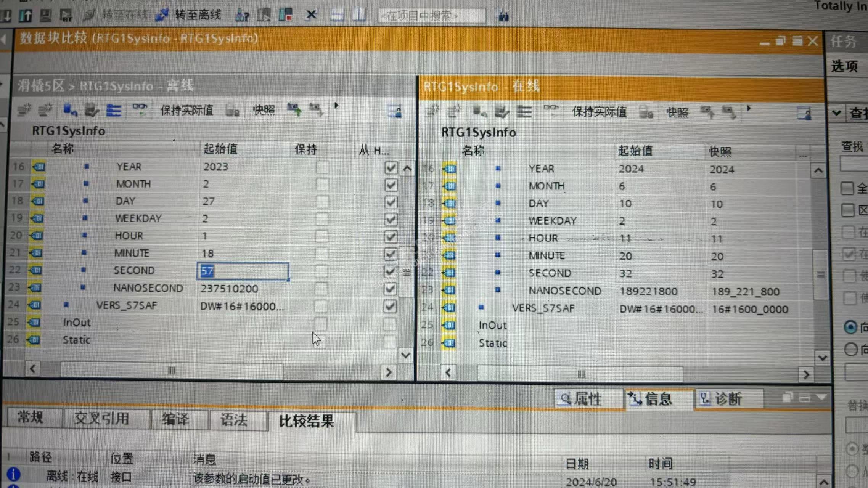Switch to the 交叉引用 cross-reference tab

click(101, 419)
